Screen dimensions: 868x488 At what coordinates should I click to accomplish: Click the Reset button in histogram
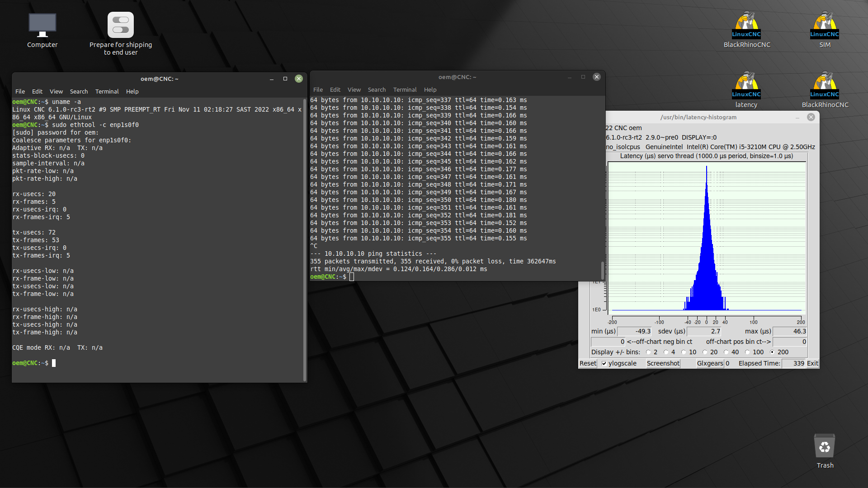[588, 363]
